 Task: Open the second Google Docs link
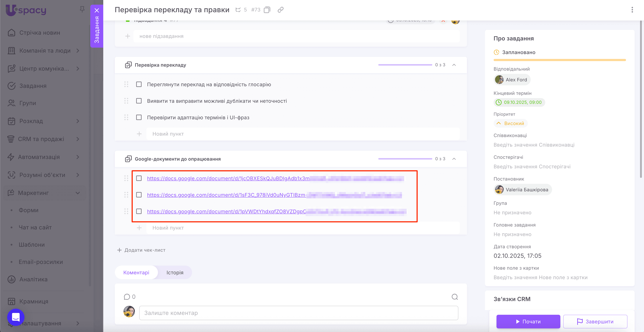point(225,195)
